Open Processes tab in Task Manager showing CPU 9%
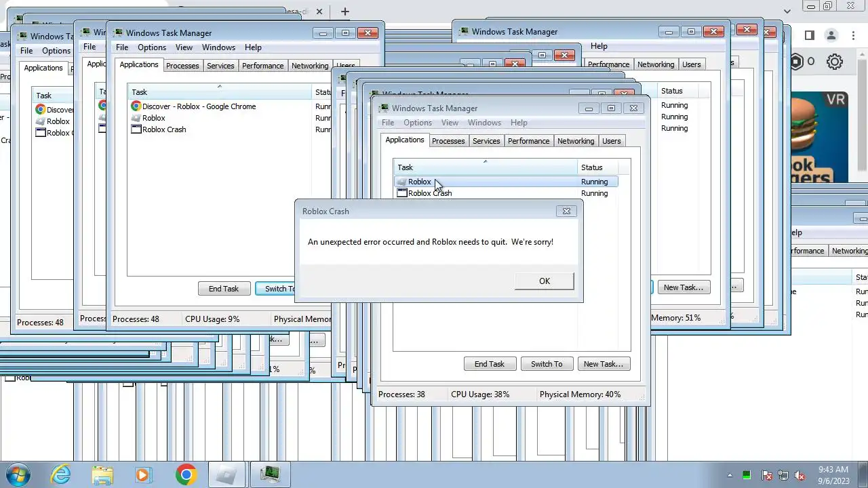The height and width of the screenshot is (488, 868). tap(182, 66)
